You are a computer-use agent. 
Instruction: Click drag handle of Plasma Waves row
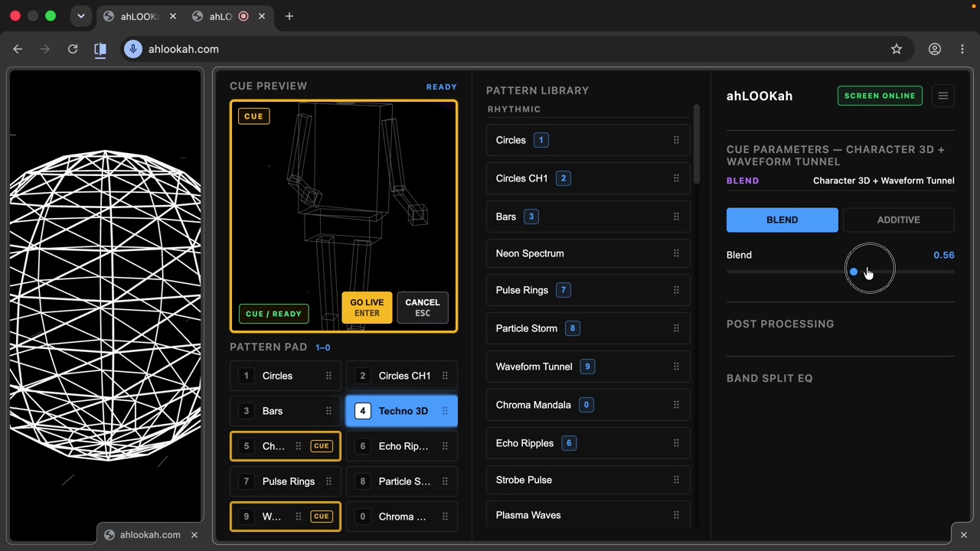pyautogui.click(x=676, y=515)
